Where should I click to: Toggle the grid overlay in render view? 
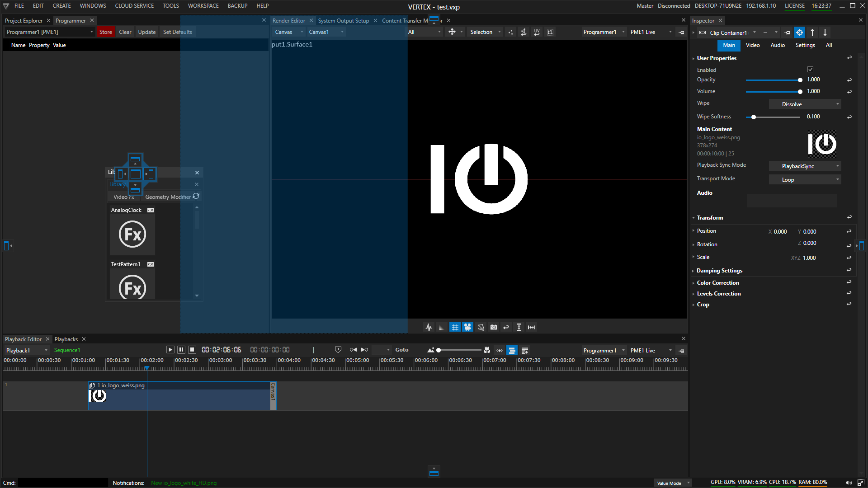pos(455,327)
